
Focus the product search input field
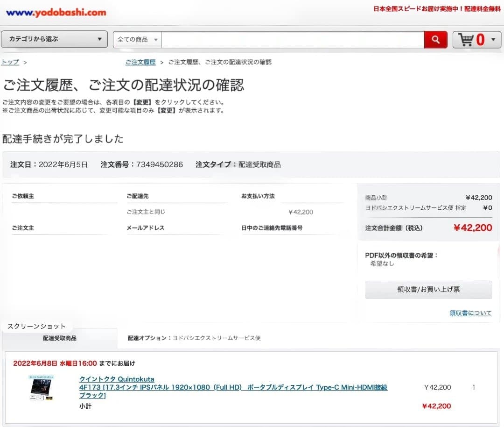(x=293, y=40)
